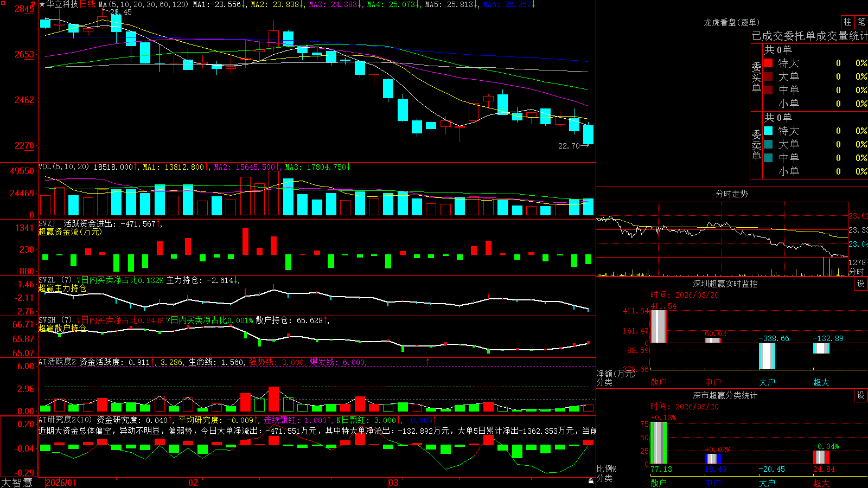This screenshot has height=488, width=868.
Task: Click the last cyan candlestick on the K-line chart
Action: tap(588, 134)
